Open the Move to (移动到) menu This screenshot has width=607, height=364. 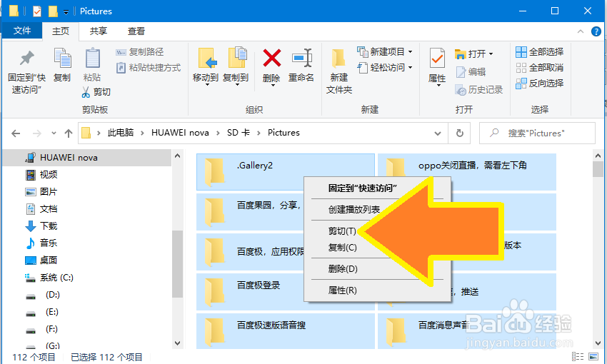(206, 66)
